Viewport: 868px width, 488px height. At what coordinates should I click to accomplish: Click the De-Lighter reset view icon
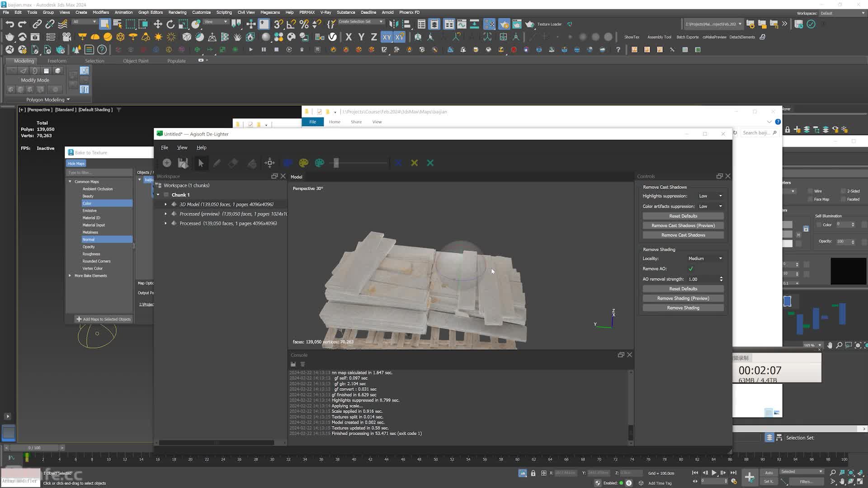coord(270,163)
